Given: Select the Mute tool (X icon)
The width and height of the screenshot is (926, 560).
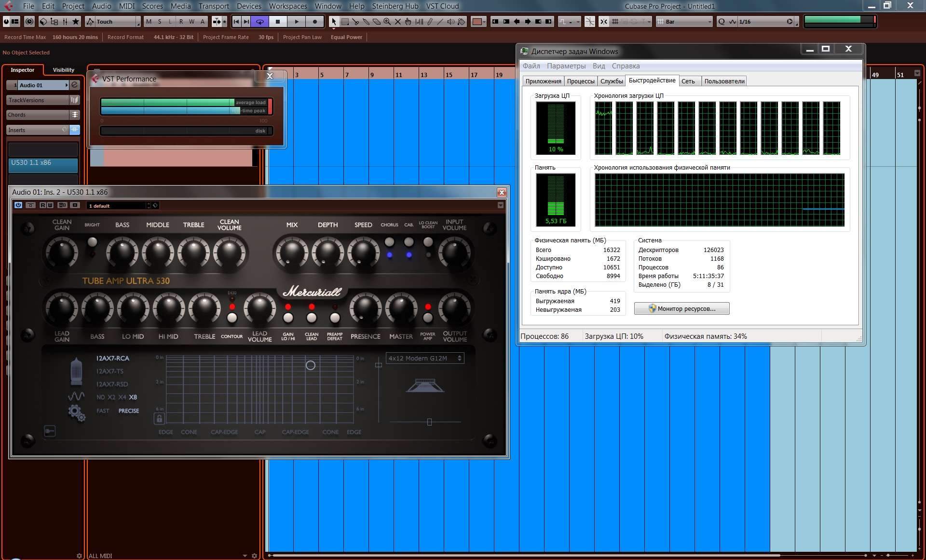Looking at the screenshot, I should coord(397,22).
